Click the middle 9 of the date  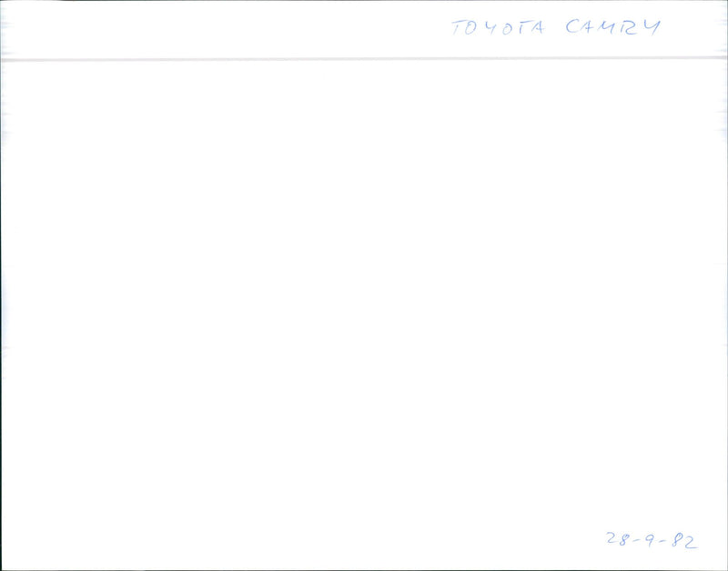651,539
